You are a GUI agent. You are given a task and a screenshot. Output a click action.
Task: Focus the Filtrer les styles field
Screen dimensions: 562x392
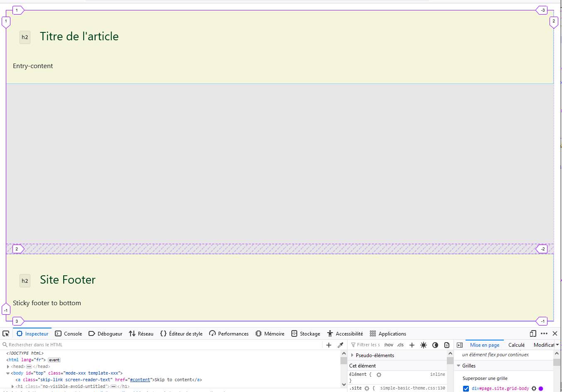click(x=365, y=345)
